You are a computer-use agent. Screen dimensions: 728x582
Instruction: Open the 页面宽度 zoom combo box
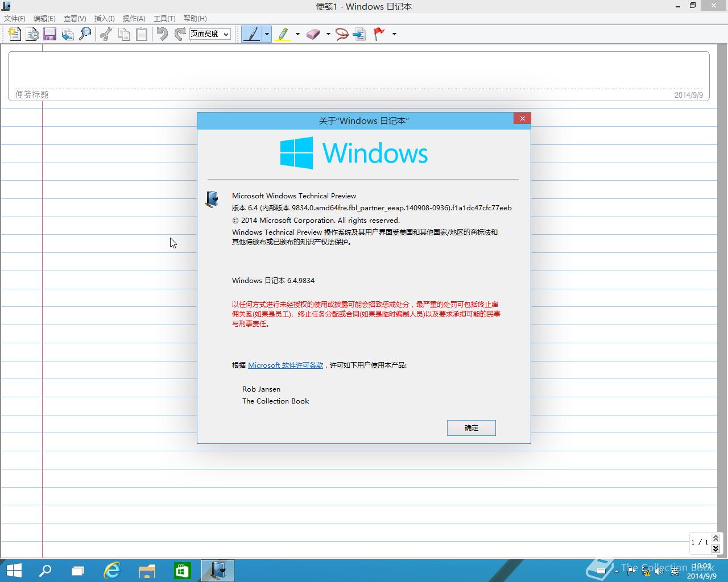pyautogui.click(x=210, y=34)
